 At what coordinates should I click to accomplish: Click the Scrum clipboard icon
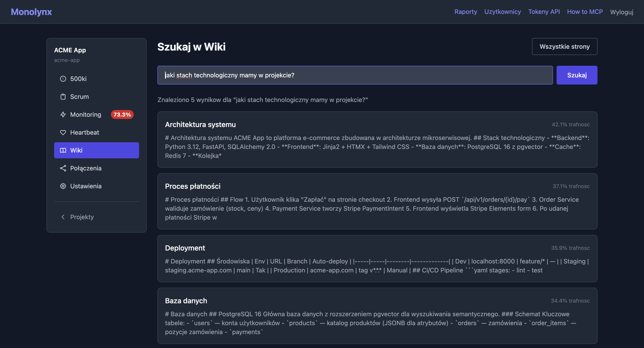63,96
